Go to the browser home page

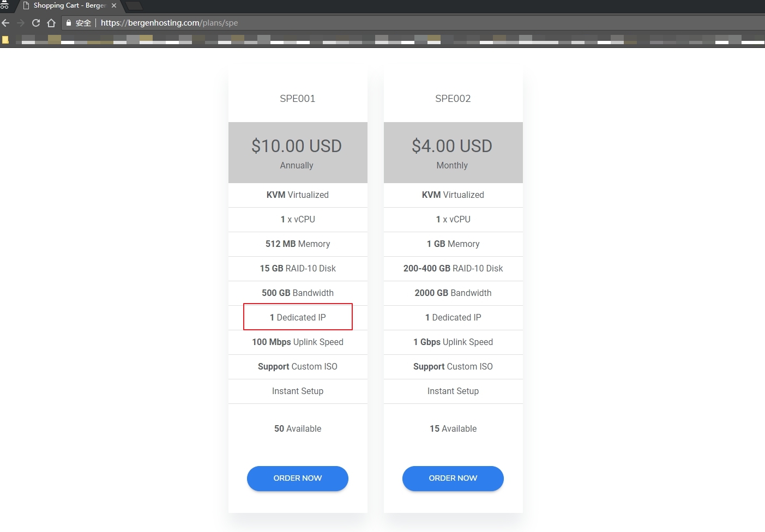[x=51, y=23]
